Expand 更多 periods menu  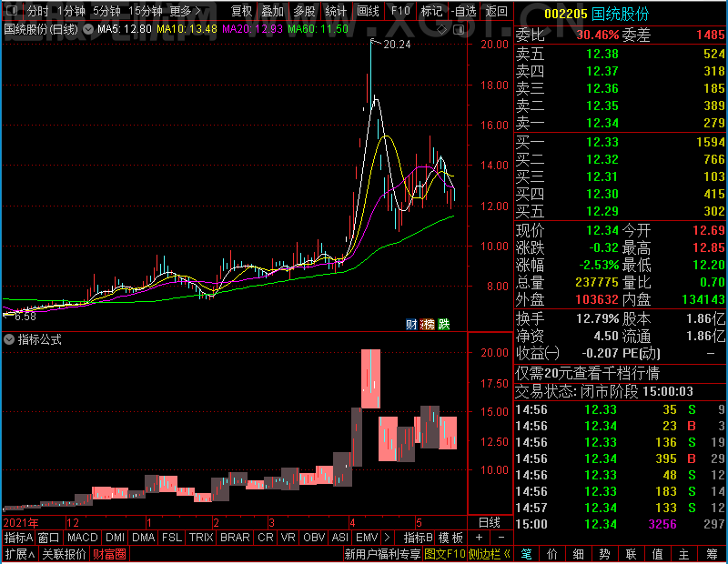point(186,11)
